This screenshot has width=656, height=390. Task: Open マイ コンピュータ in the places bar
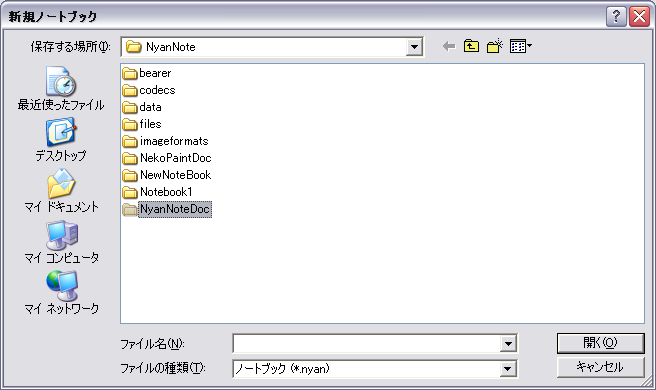pos(61,242)
